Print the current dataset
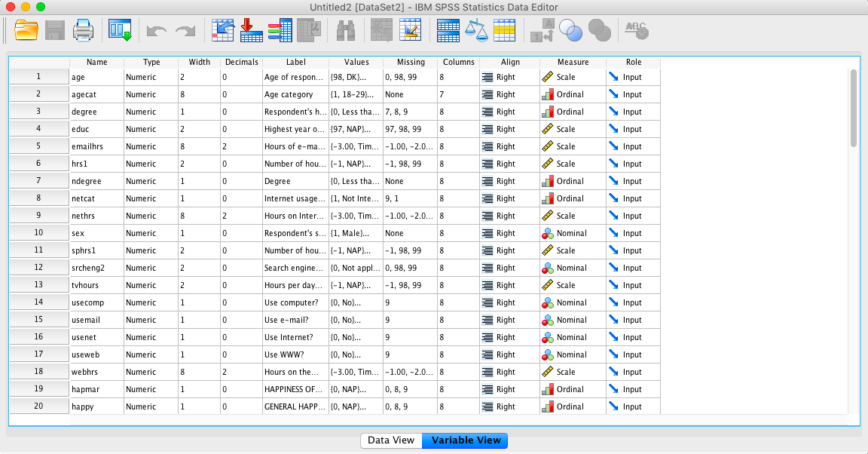 pos(83,30)
